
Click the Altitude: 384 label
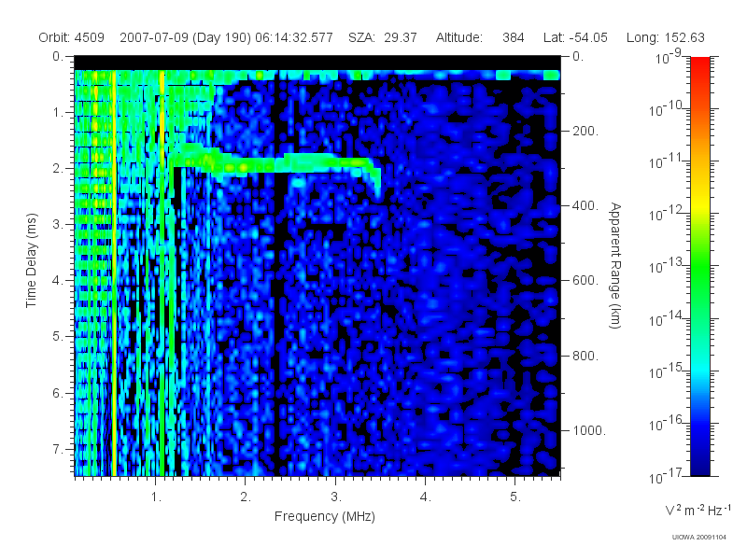480,37
